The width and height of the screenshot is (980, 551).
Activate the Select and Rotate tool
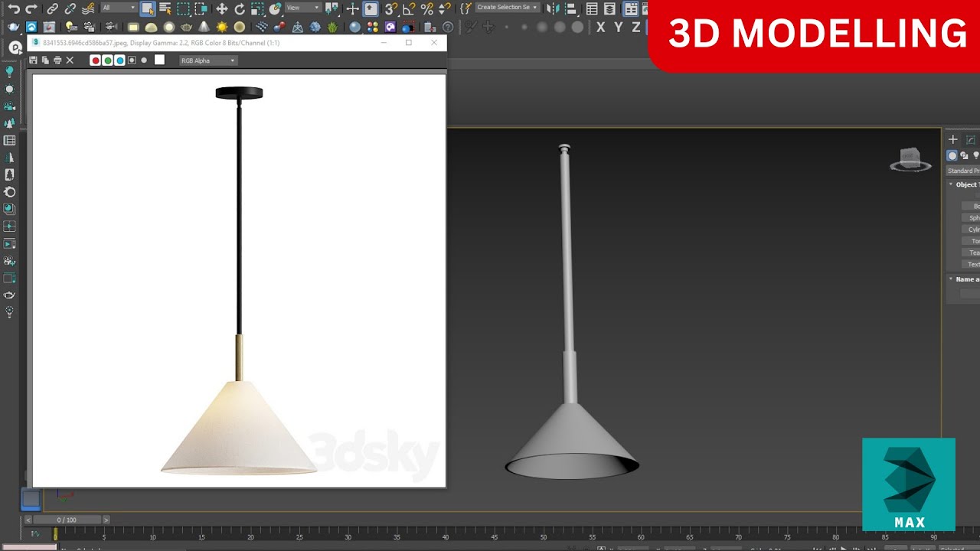(x=240, y=9)
